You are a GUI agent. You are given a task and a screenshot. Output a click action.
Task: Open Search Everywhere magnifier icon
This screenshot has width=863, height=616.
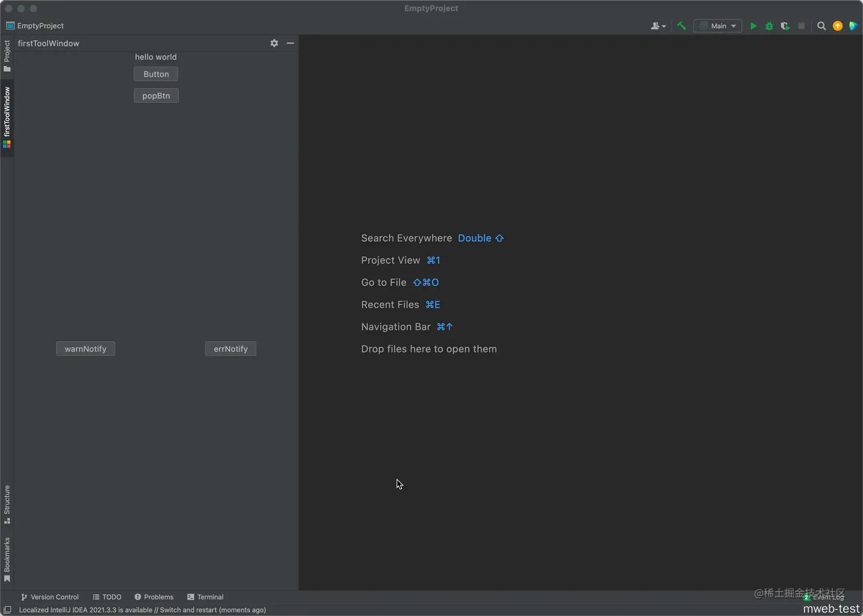(821, 26)
